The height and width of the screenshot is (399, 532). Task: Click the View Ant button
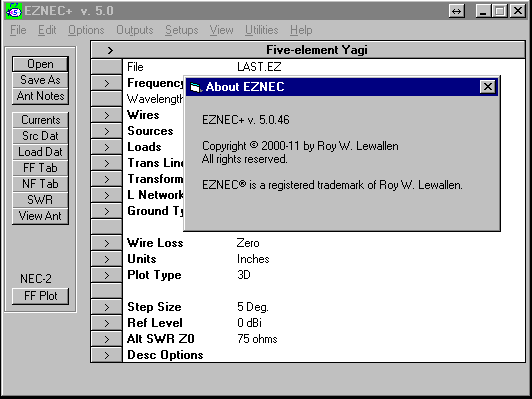40,216
